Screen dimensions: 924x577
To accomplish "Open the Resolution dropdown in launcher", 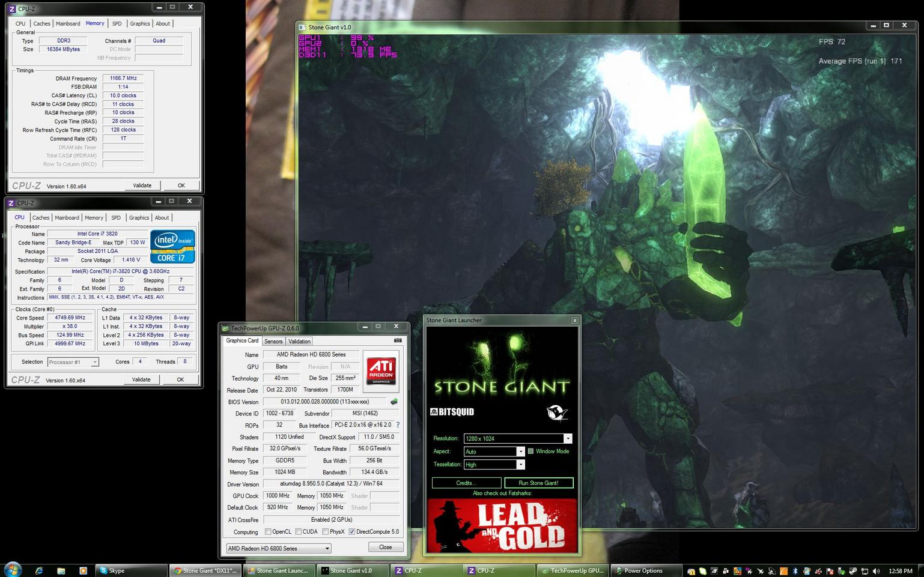I will coord(568,438).
